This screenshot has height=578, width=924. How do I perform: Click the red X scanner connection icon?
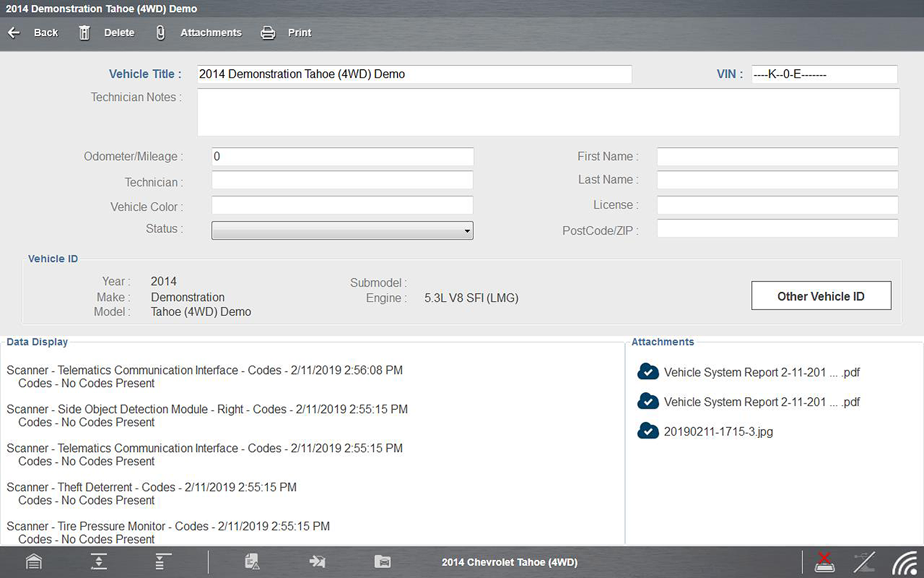click(x=824, y=562)
